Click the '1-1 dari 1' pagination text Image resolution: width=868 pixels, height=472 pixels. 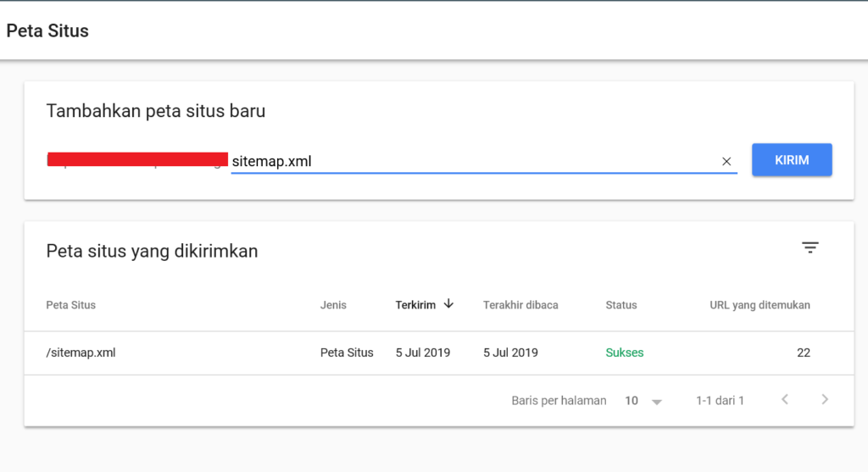720,401
